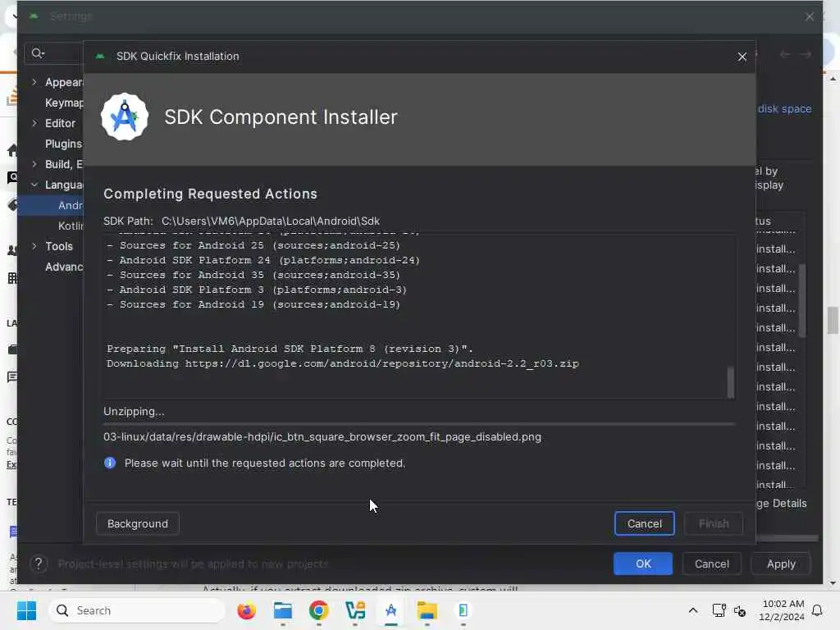The height and width of the screenshot is (630, 840).
Task: Open the blue file manager taskbar icon
Action: (x=282, y=610)
